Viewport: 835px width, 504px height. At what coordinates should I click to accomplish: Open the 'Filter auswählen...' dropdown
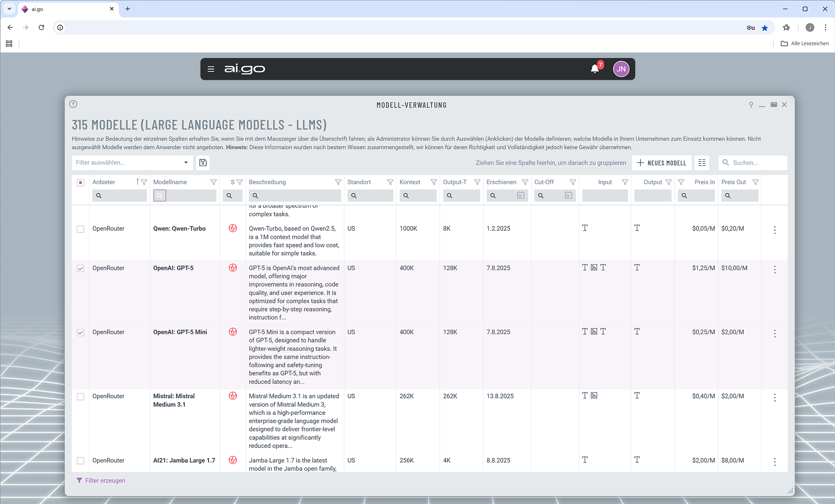[x=132, y=162]
